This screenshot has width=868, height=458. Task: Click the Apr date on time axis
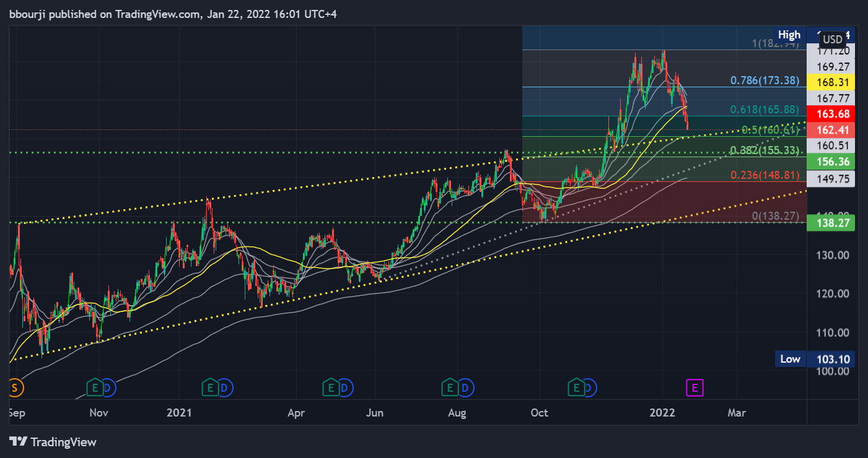(297, 412)
